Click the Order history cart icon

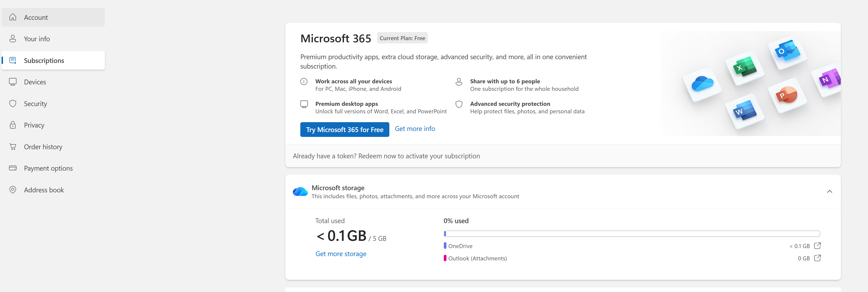click(x=13, y=147)
